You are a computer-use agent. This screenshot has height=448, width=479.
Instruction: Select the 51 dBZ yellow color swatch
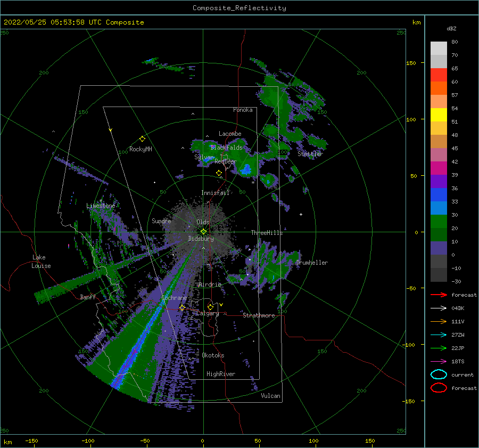click(439, 115)
